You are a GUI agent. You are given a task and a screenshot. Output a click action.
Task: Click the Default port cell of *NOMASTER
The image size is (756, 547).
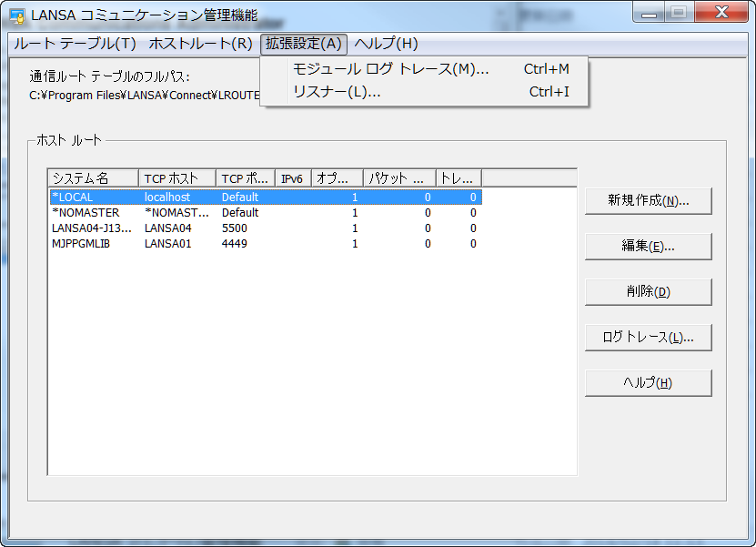[240, 213]
